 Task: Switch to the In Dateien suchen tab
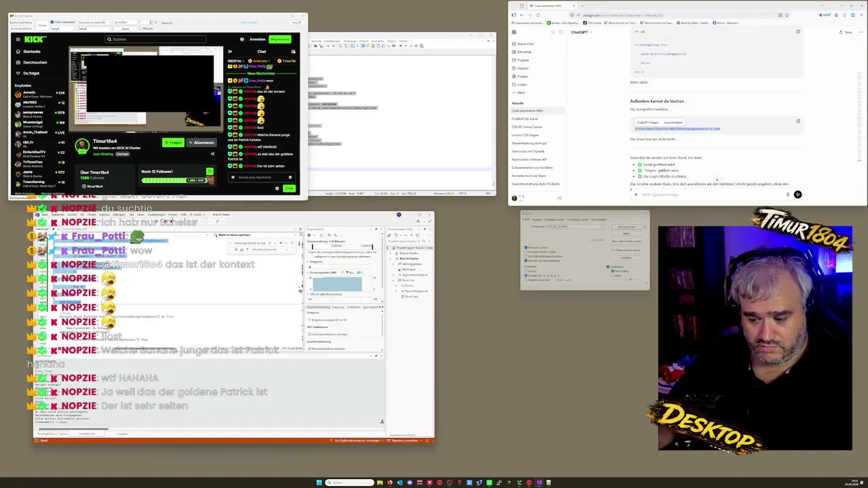tap(555, 220)
